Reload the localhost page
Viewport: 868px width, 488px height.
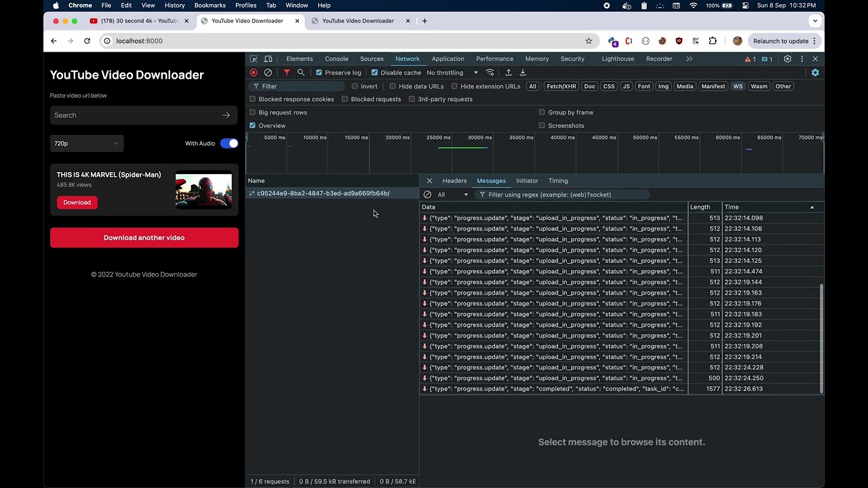87,41
